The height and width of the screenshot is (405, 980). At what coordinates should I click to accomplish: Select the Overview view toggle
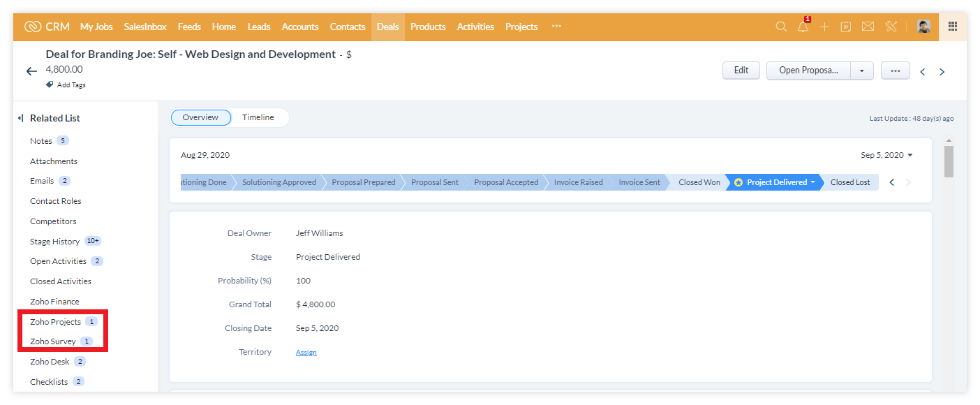click(200, 117)
